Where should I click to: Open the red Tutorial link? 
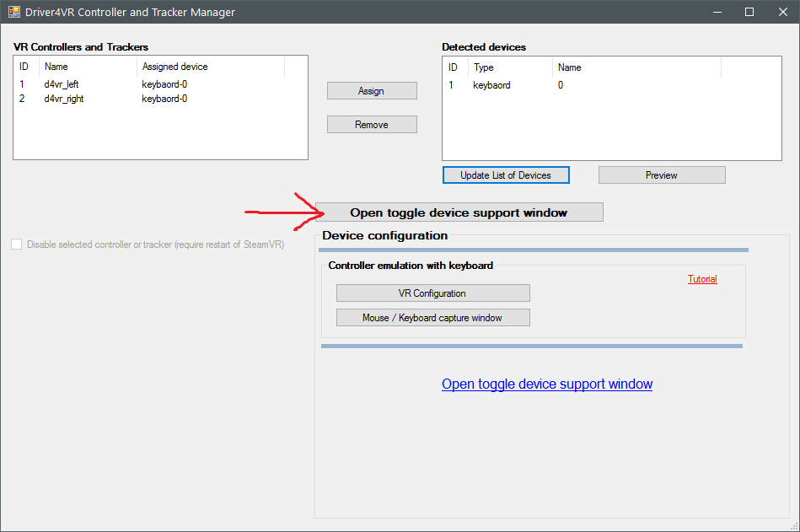(x=702, y=279)
